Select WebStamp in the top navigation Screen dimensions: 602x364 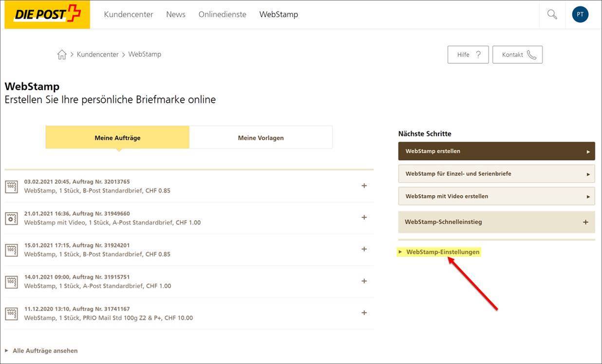click(279, 15)
